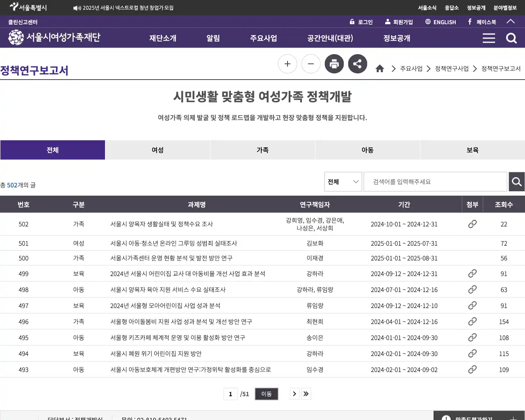Open the foundation's Facebook page icon

469,22
